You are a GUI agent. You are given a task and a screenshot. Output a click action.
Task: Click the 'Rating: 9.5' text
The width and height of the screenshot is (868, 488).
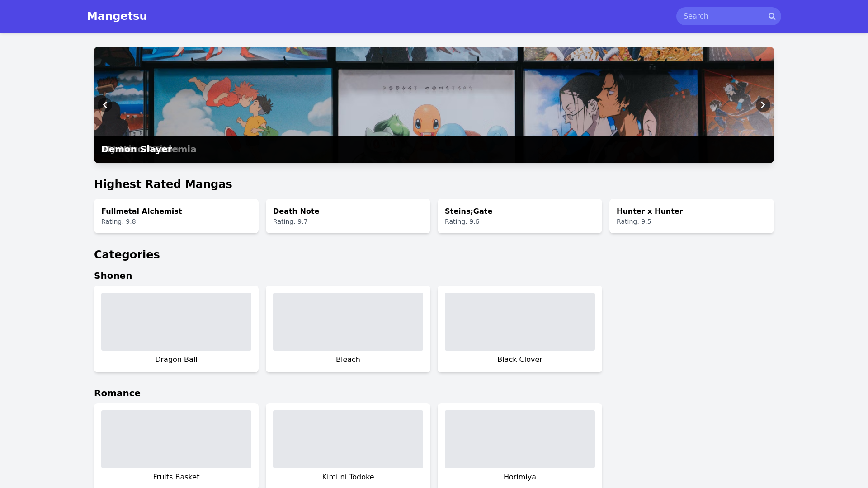634,221
